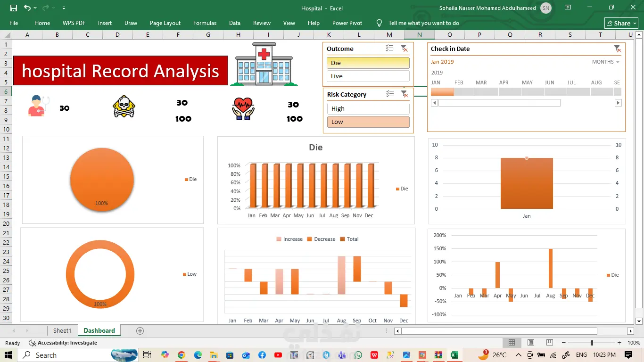Select FEB period on the timeline
This screenshot has height=362, width=644.
[464, 91]
